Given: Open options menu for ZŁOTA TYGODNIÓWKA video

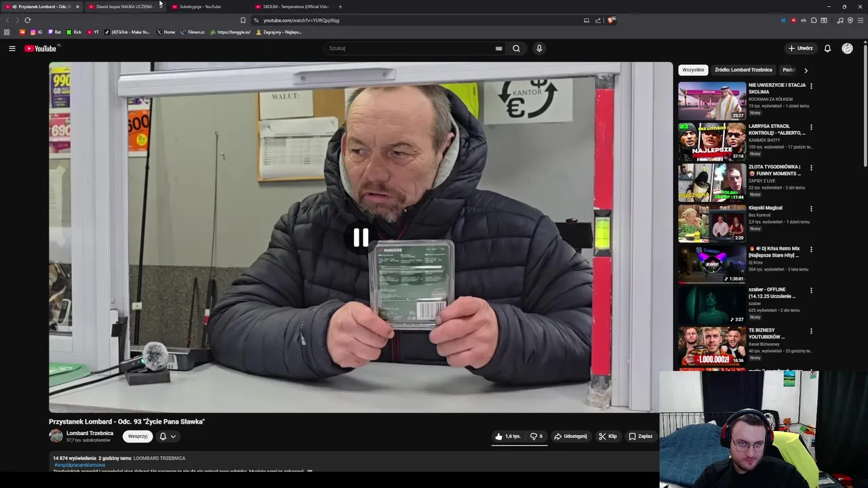Looking at the screenshot, I should click(811, 167).
